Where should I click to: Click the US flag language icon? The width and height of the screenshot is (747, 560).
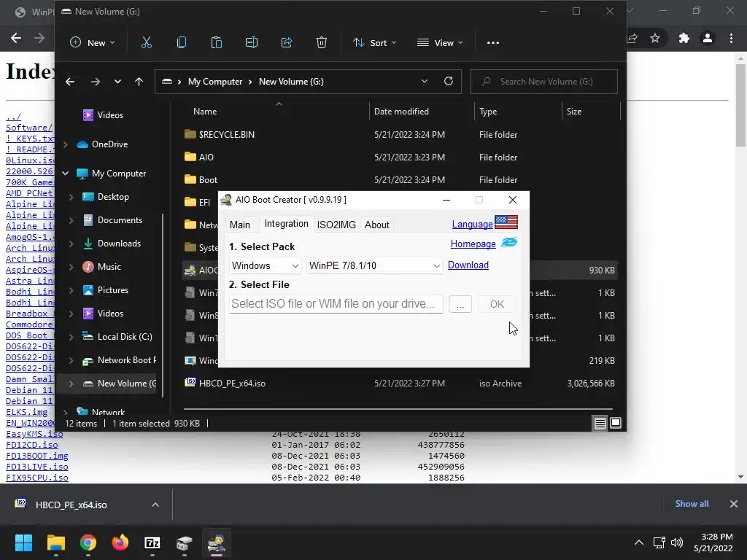[506, 222]
